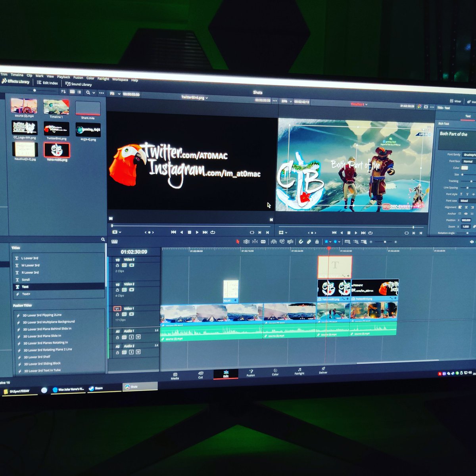Open the Font face dropdown

469,161
